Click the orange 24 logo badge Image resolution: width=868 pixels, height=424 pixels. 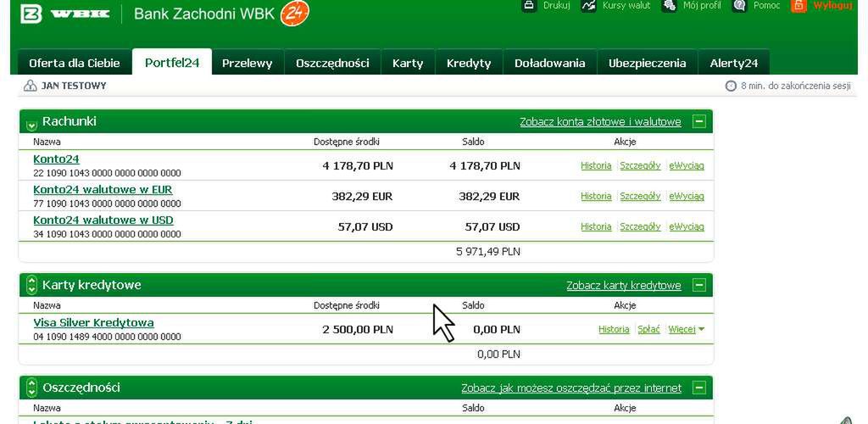[294, 14]
